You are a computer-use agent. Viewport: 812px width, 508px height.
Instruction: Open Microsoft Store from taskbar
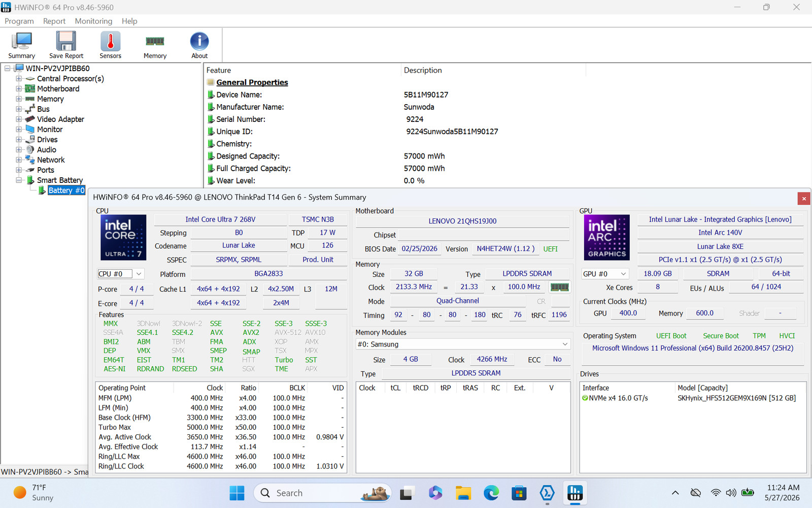coord(519,493)
